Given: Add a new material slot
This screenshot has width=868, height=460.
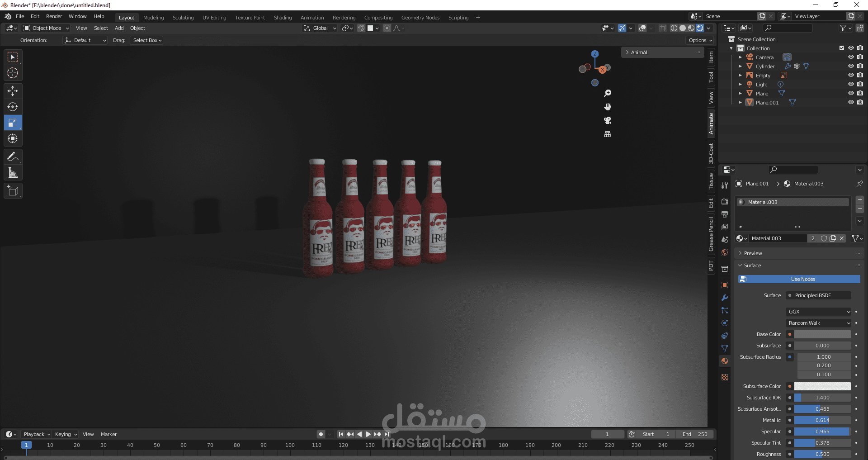Looking at the screenshot, I should click(x=860, y=200).
